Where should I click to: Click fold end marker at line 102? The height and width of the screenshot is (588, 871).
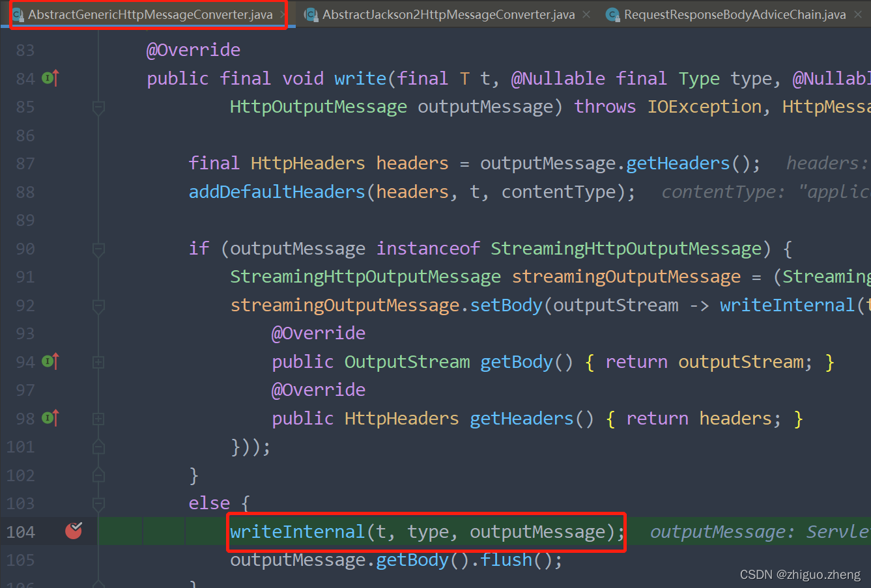(x=98, y=475)
